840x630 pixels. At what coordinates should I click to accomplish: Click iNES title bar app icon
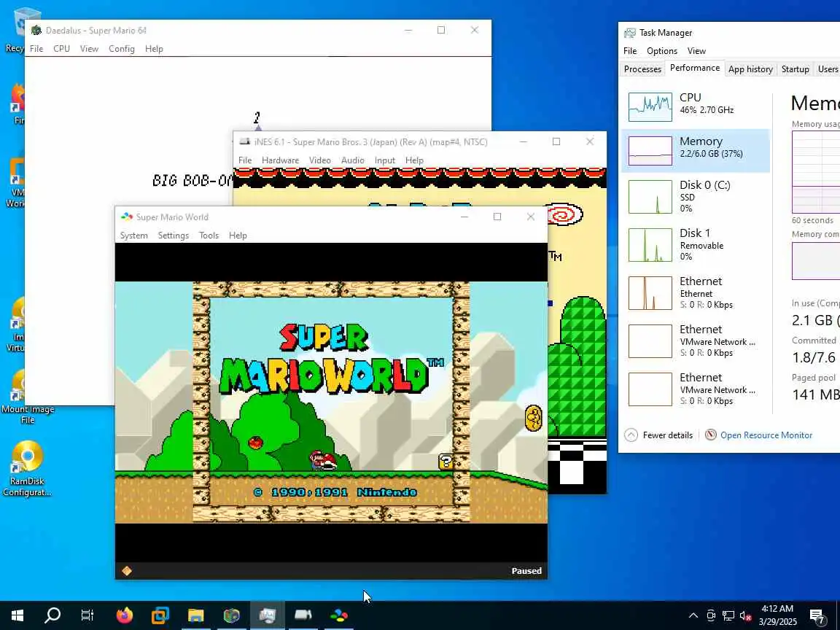[x=245, y=142]
